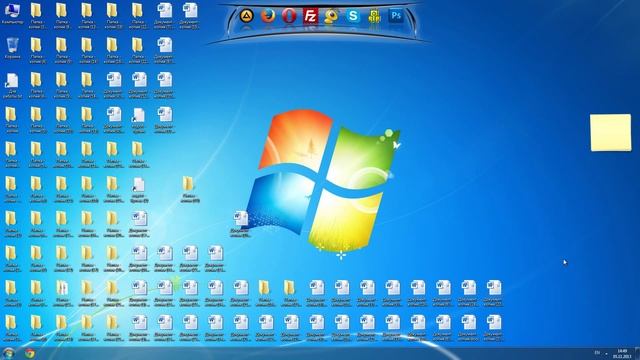
Task: Select the shortcut file below Корзина
Action: (x=12, y=85)
